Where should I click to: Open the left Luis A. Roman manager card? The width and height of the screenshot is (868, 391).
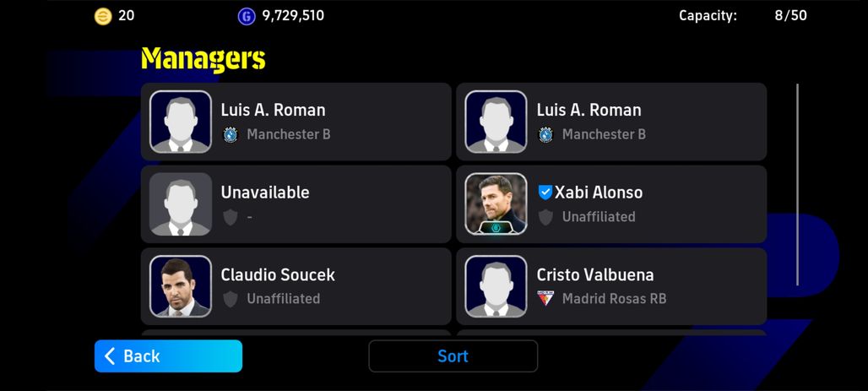click(296, 122)
